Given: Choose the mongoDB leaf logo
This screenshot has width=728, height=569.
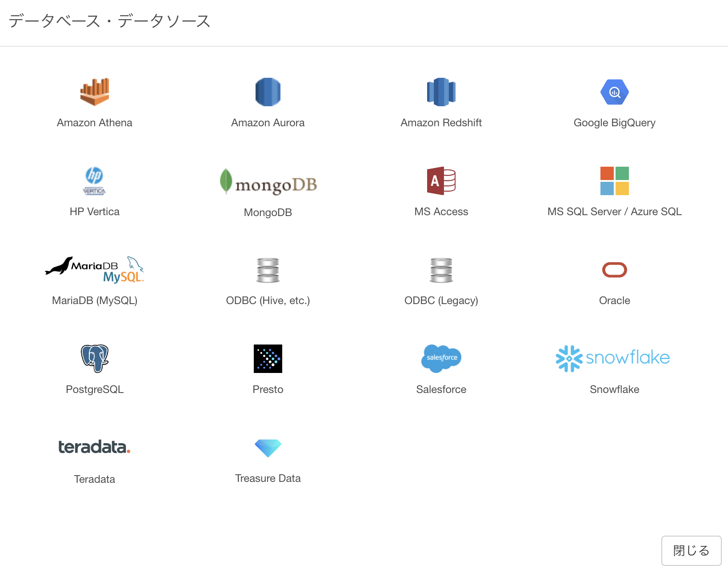Looking at the screenshot, I should coord(268,181).
